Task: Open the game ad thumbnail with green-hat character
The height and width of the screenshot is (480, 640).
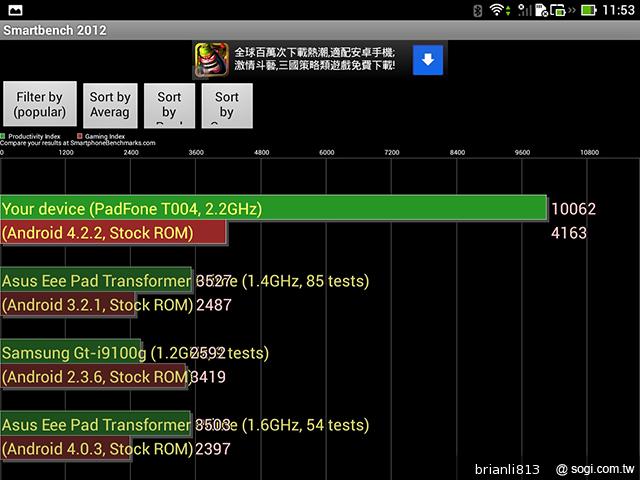Action: click(211, 60)
